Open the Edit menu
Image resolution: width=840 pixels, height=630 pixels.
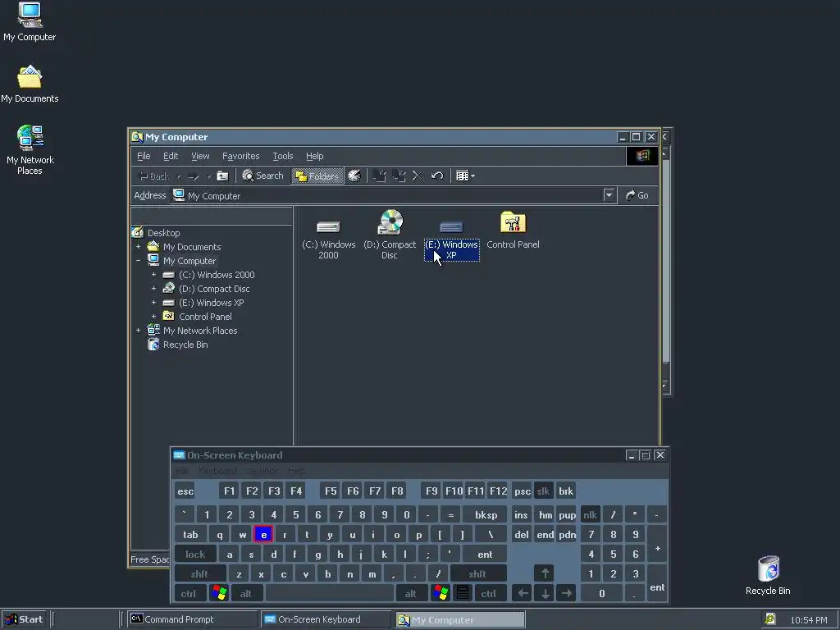pyautogui.click(x=171, y=156)
